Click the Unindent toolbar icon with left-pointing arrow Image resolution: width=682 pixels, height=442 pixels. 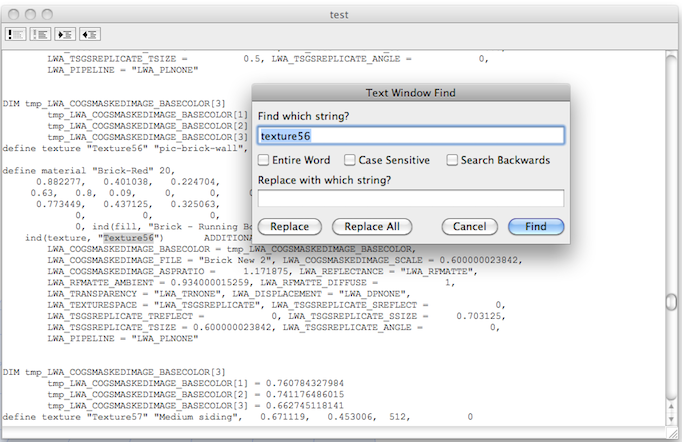pyautogui.click(x=90, y=34)
